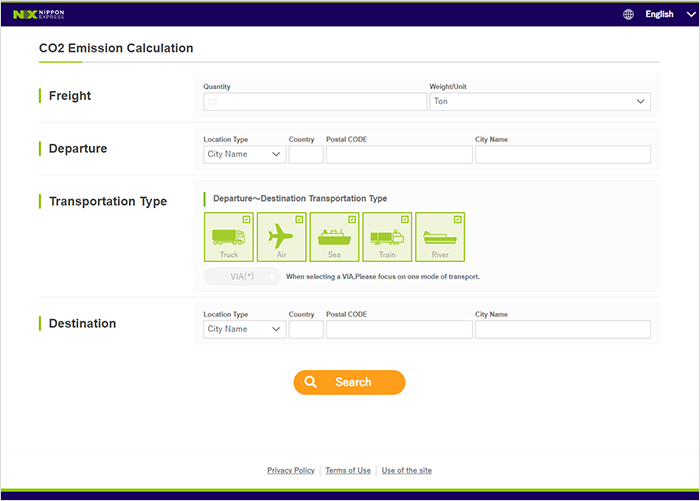Select the Truck transportation icon
The height and width of the screenshot is (501, 700).
coord(228,237)
